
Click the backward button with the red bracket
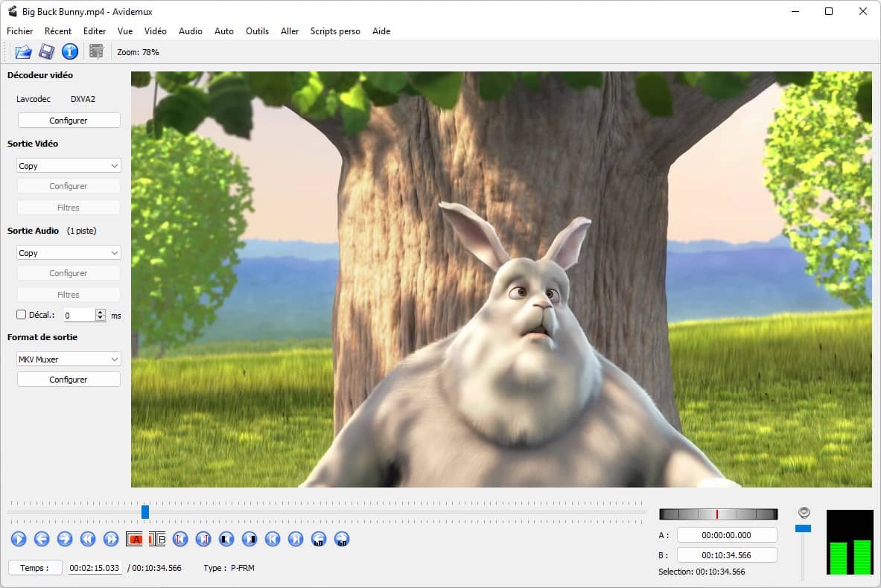179,539
